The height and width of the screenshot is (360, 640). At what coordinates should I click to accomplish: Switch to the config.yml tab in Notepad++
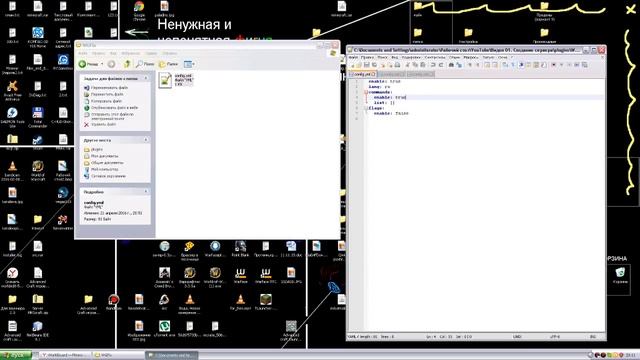click(362, 74)
